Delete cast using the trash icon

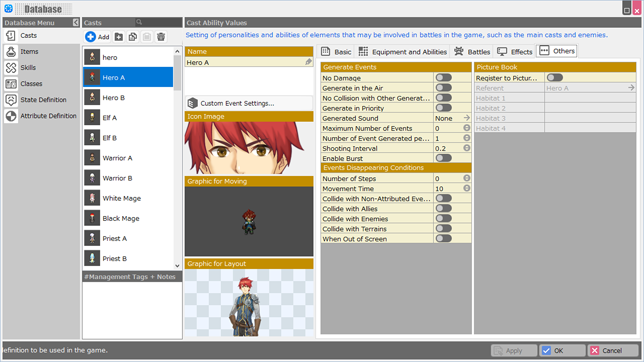point(161,37)
